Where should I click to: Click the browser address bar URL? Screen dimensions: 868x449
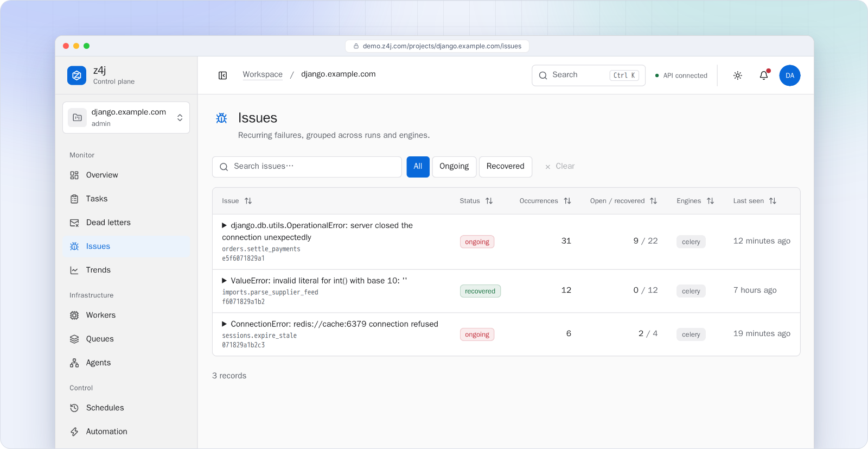(442, 46)
